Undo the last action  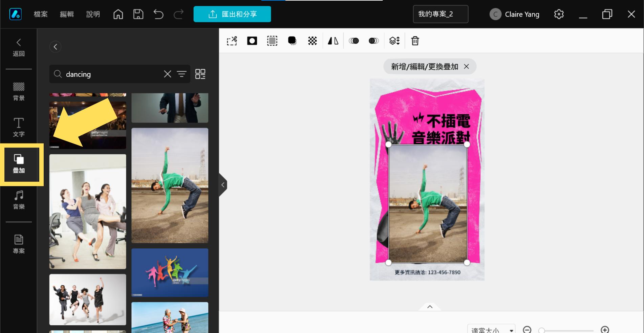pyautogui.click(x=158, y=14)
